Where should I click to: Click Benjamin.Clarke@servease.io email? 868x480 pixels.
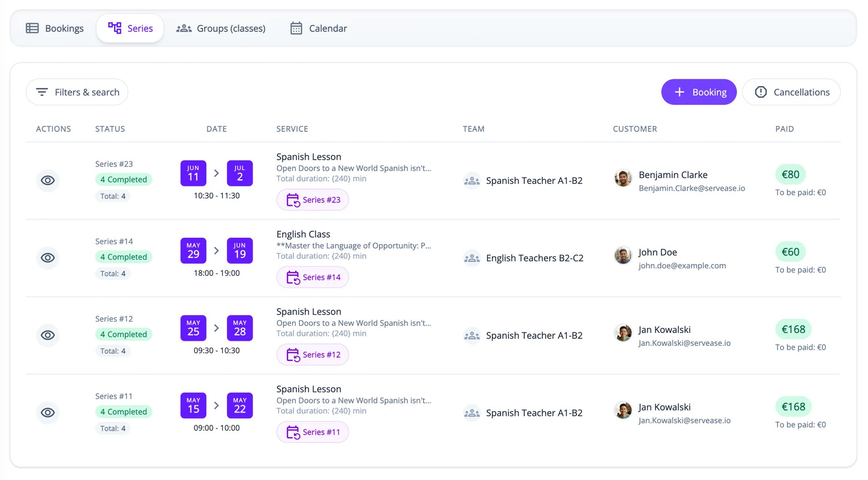coord(692,189)
